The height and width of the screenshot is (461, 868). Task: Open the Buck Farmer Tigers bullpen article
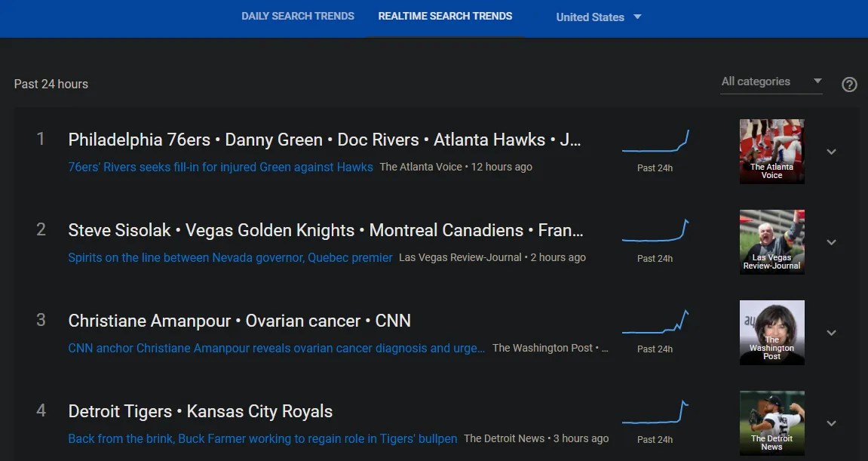click(x=262, y=438)
